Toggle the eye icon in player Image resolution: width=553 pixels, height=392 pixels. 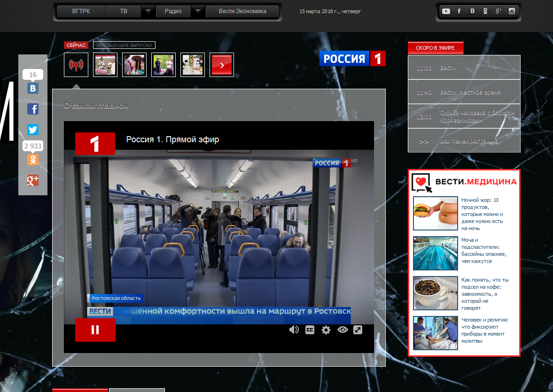(x=342, y=330)
